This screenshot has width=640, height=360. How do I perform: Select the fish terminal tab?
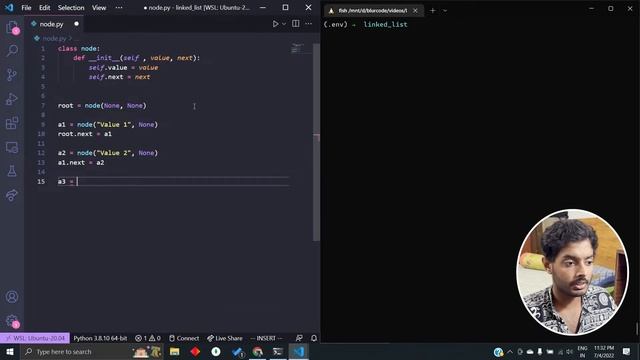pos(372,11)
